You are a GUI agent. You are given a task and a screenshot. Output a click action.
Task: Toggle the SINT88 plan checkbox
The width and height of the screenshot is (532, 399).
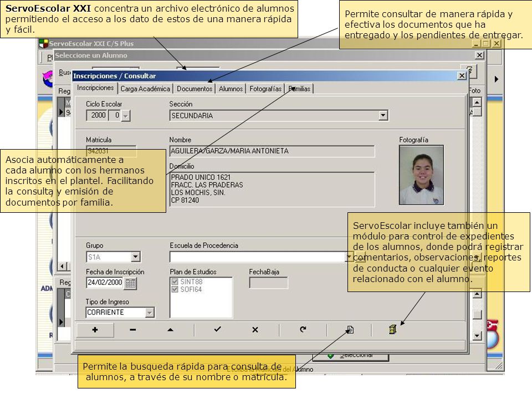175,282
